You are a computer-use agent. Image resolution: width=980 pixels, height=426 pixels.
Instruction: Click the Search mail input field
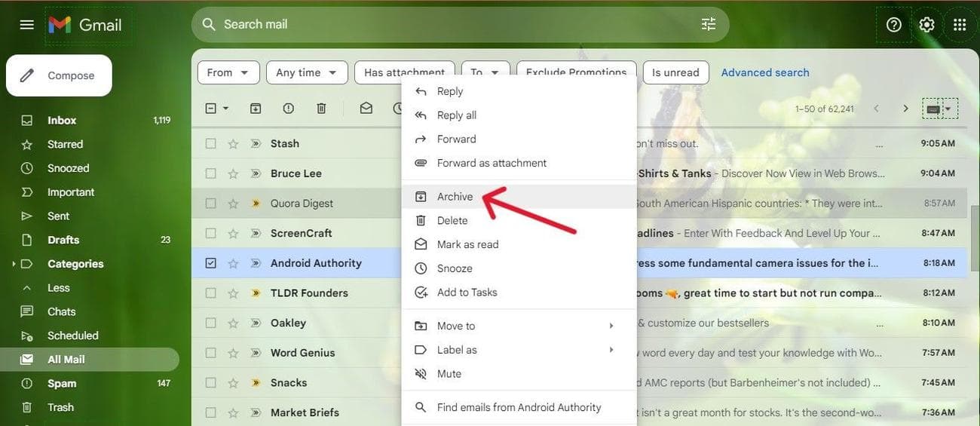pos(452,24)
